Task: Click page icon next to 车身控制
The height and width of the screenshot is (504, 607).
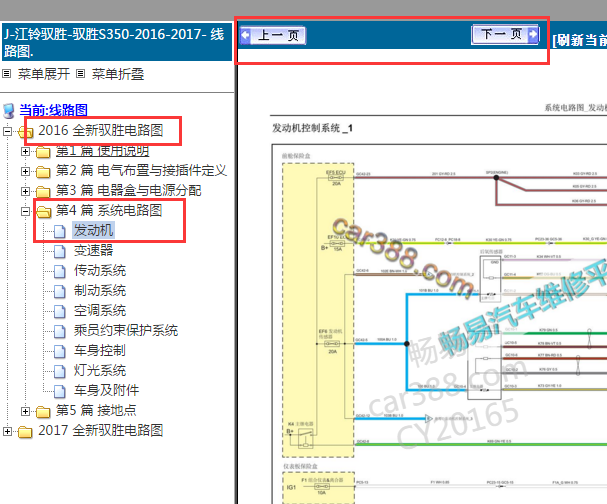Action: point(59,351)
